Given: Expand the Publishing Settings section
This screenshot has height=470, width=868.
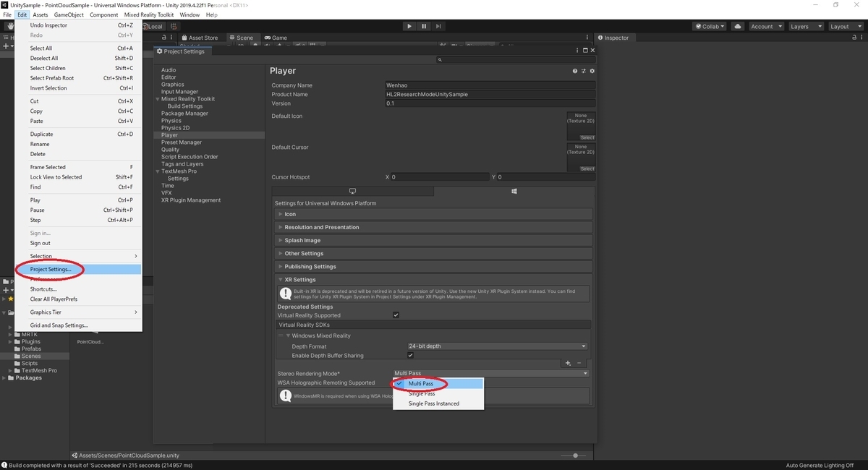Looking at the screenshot, I should [433, 266].
